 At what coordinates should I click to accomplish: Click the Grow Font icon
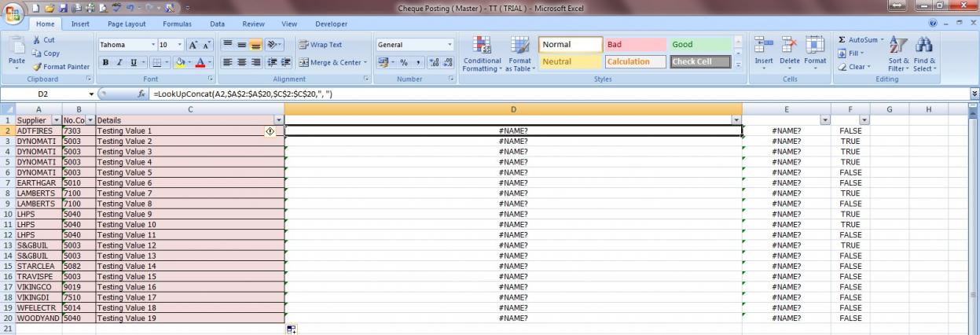pos(193,45)
